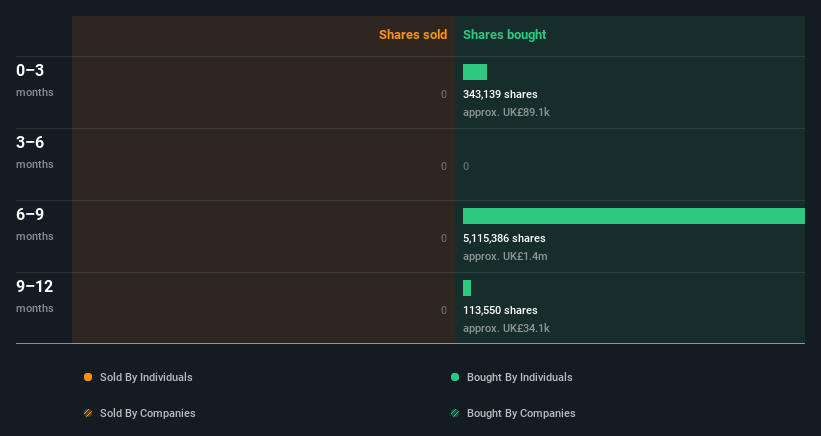The height and width of the screenshot is (436, 821).
Task: Click the 113,550 shares value
Action: click(x=500, y=310)
